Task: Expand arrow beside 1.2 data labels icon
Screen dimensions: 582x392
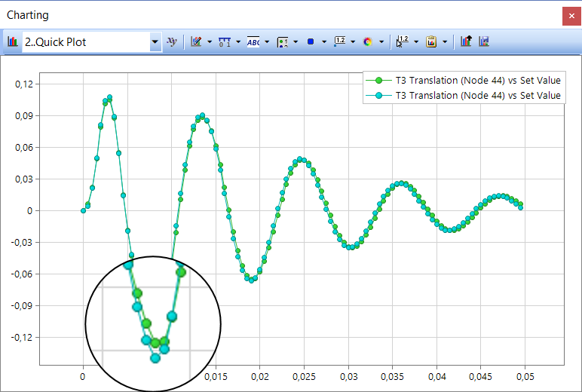Action: click(353, 42)
